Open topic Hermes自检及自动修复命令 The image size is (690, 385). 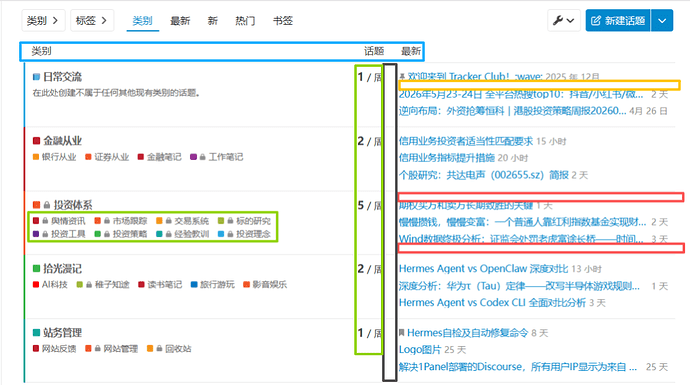(x=467, y=333)
